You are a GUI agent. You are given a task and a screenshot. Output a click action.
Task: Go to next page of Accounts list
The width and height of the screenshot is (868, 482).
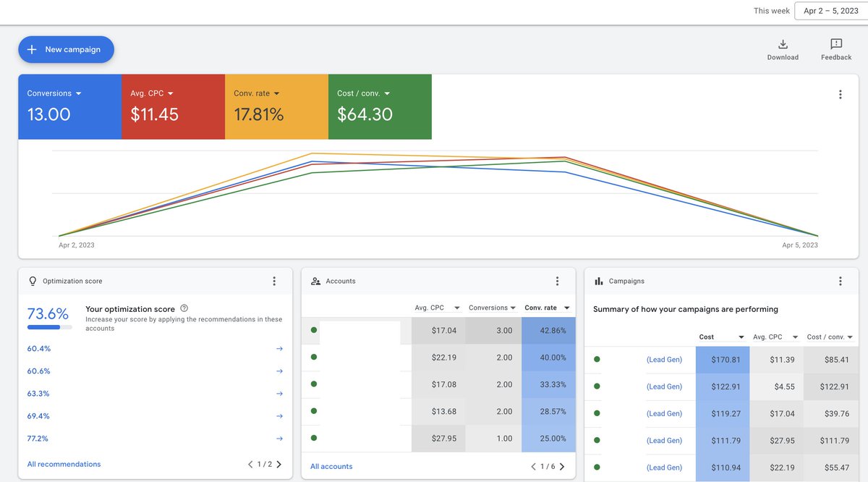tap(562, 467)
